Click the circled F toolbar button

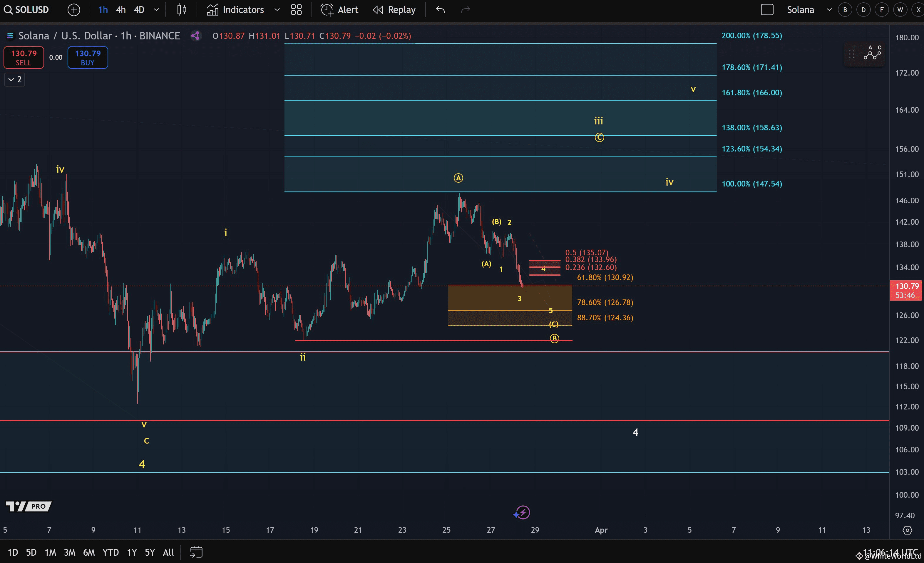point(882,10)
